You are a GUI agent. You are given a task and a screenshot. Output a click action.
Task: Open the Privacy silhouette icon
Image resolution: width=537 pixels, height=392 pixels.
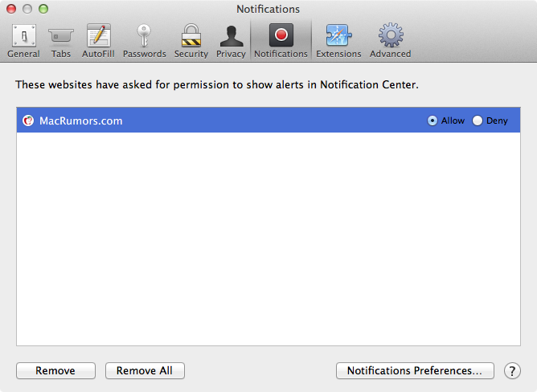click(232, 36)
